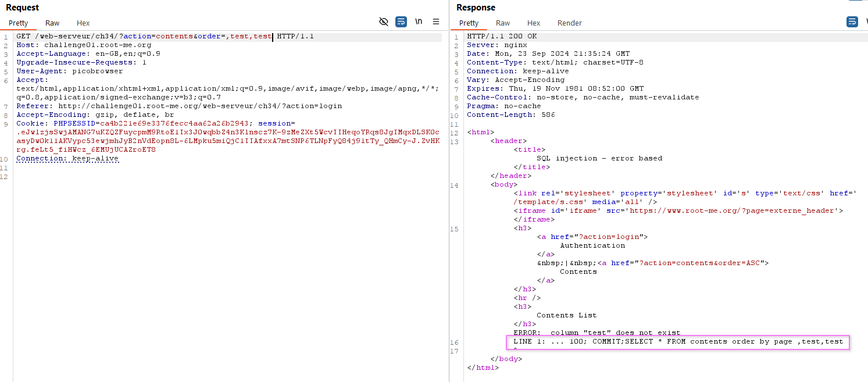Click the closing </body> tag in response
Screen dimensions: 868x382
click(x=506, y=359)
